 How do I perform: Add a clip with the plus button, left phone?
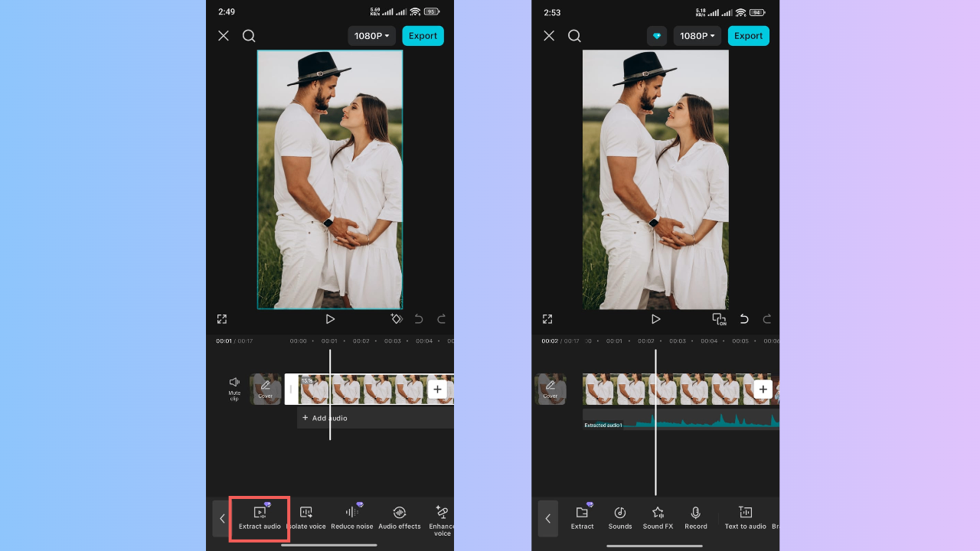tap(437, 390)
